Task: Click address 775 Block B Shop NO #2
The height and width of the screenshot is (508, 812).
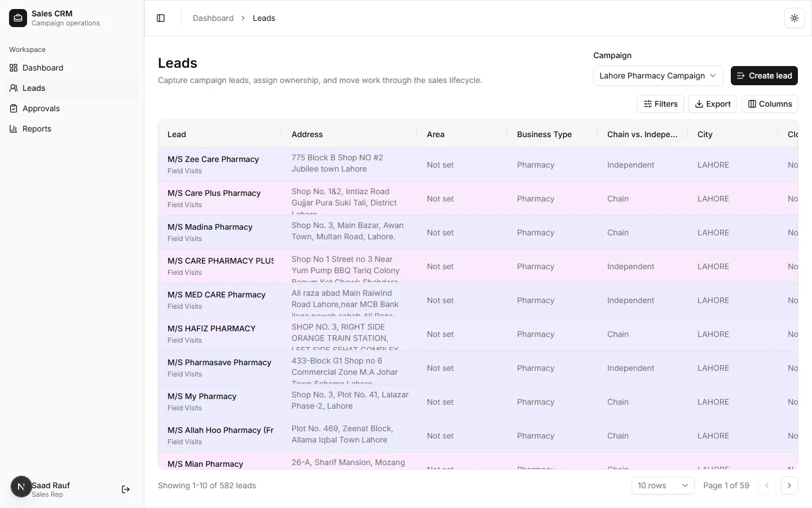Action: (337, 163)
